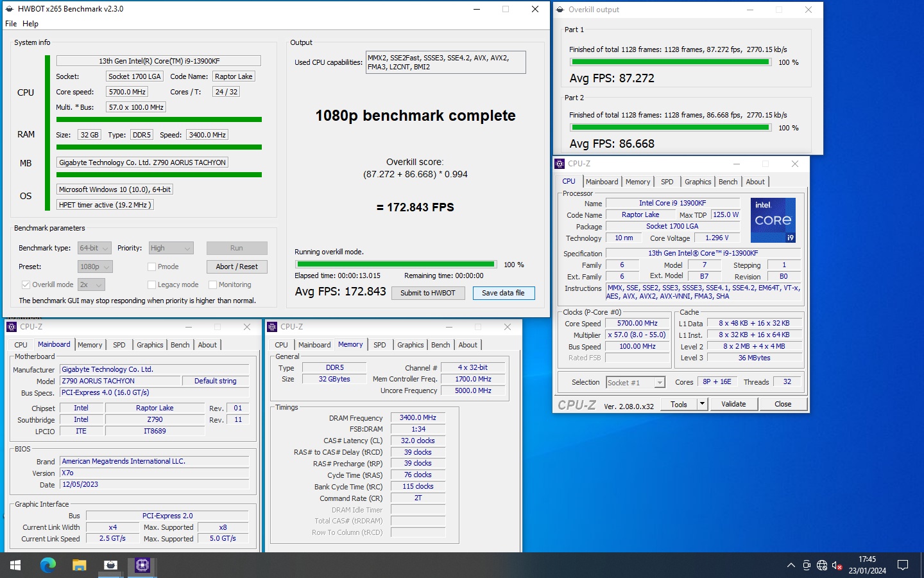Open Memory tab in right CPU-Z window
The width and height of the screenshot is (924, 578).
[638, 182]
